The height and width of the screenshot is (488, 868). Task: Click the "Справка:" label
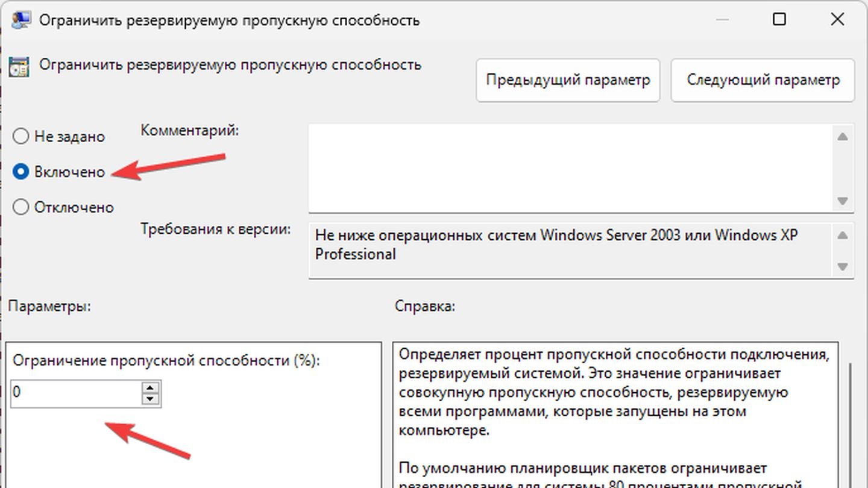(x=425, y=306)
